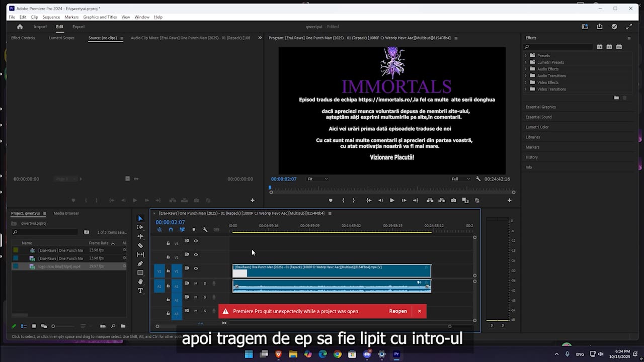The width and height of the screenshot is (644, 362).
Task: Add a marker in the timeline header
Action: coord(194,230)
